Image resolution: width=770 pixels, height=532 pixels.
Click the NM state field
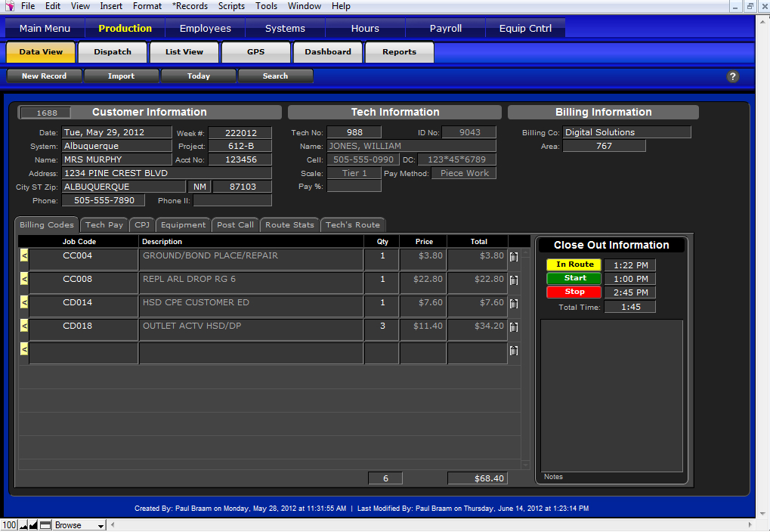(x=199, y=187)
